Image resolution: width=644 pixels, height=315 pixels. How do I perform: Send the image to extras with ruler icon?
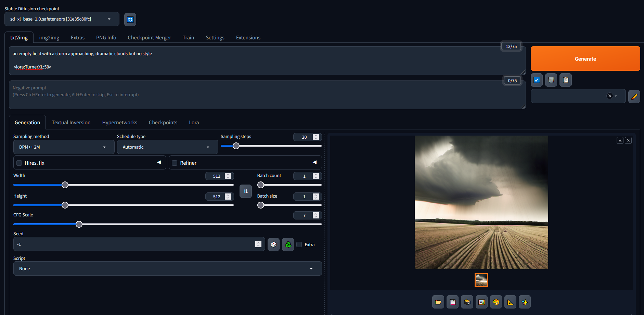coord(510,302)
